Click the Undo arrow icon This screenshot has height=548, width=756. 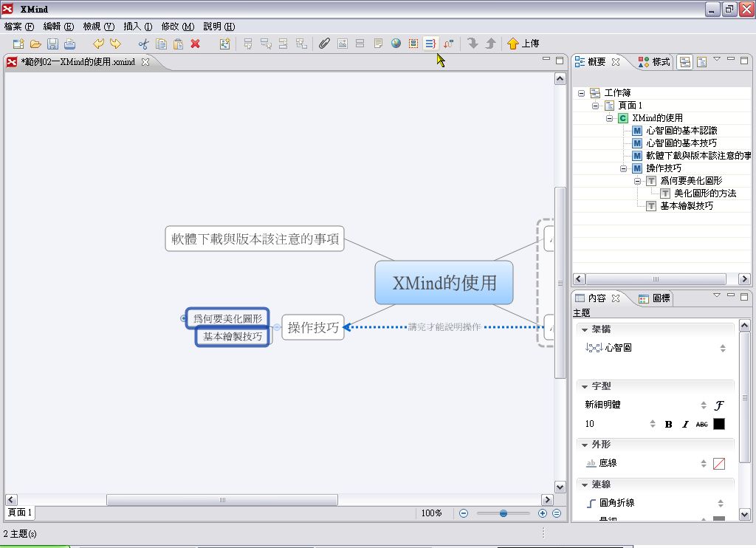click(x=98, y=44)
